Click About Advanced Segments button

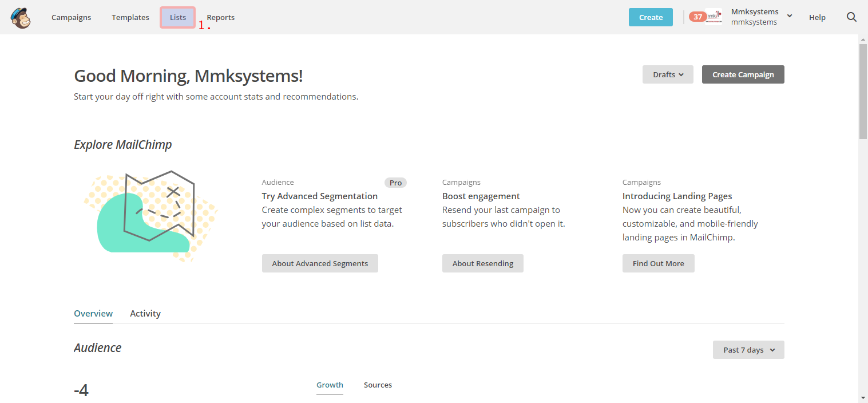point(320,263)
